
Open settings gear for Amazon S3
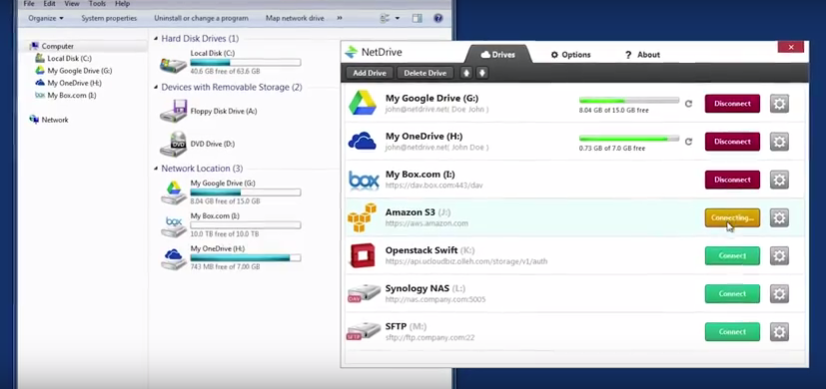pyautogui.click(x=779, y=218)
